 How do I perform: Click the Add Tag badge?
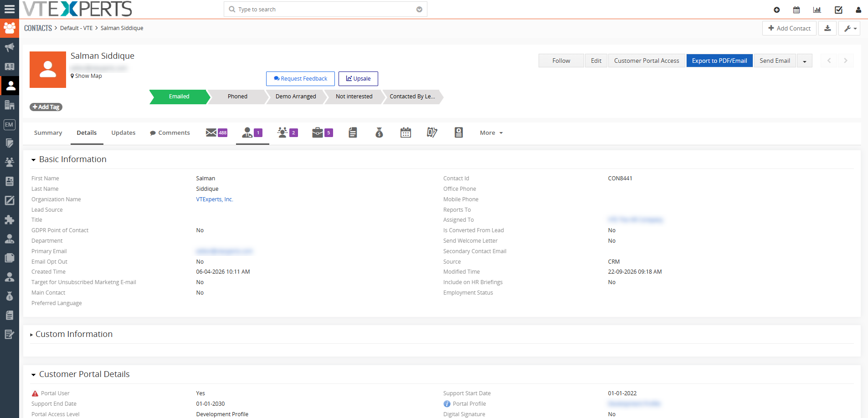(x=46, y=107)
